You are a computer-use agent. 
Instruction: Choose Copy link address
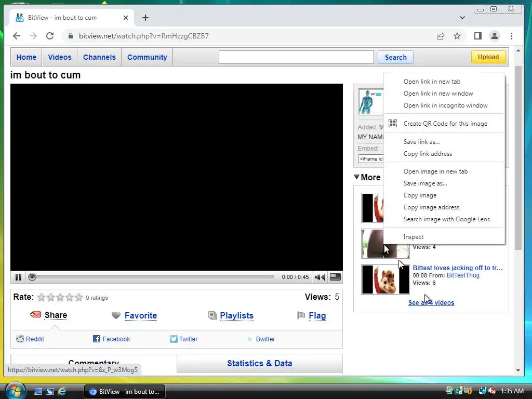pyautogui.click(x=444, y=154)
